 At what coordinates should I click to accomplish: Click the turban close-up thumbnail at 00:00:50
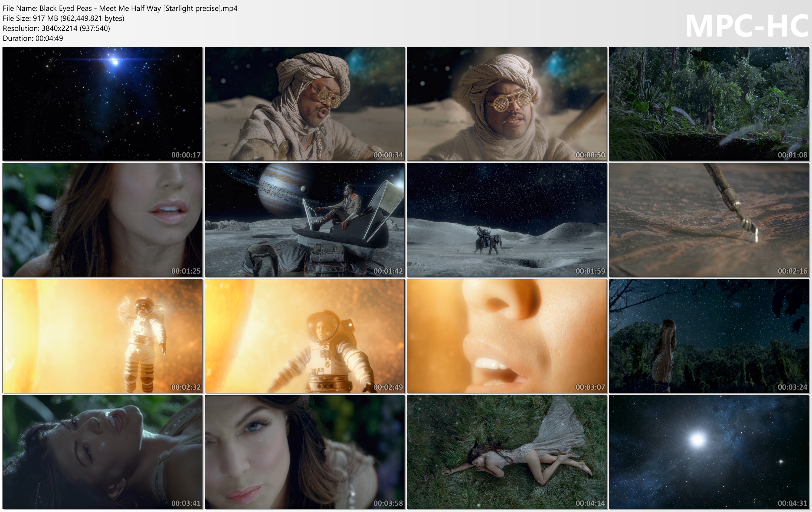tap(507, 104)
